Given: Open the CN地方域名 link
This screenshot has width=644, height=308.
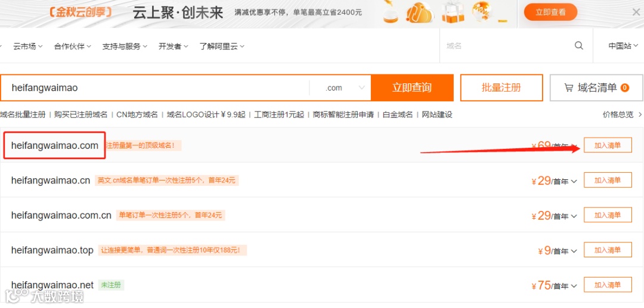Looking at the screenshot, I should 137,115.
